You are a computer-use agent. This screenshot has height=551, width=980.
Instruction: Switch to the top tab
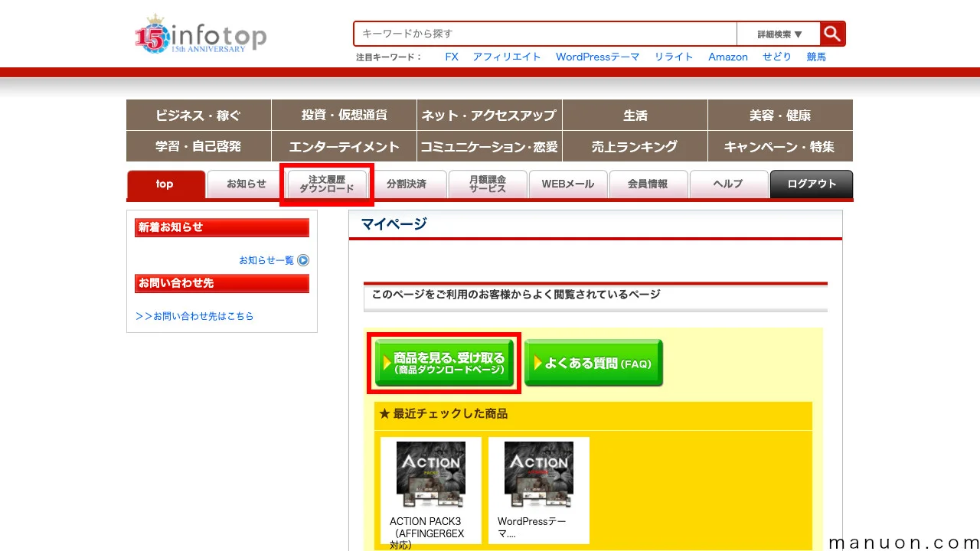pos(164,184)
